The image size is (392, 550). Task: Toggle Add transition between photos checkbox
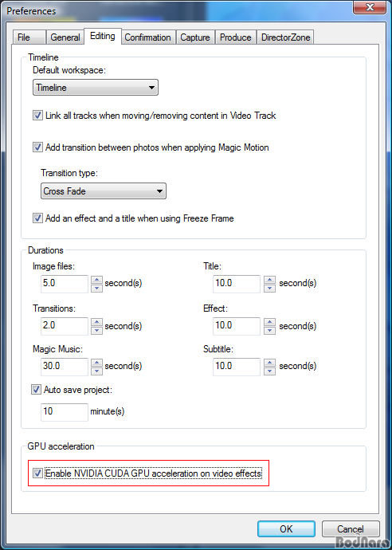[37, 147]
